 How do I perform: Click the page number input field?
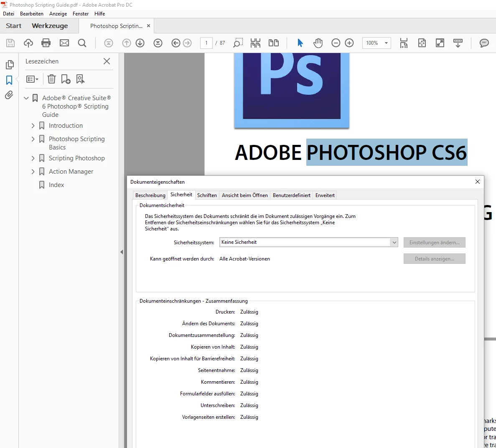[x=206, y=43]
